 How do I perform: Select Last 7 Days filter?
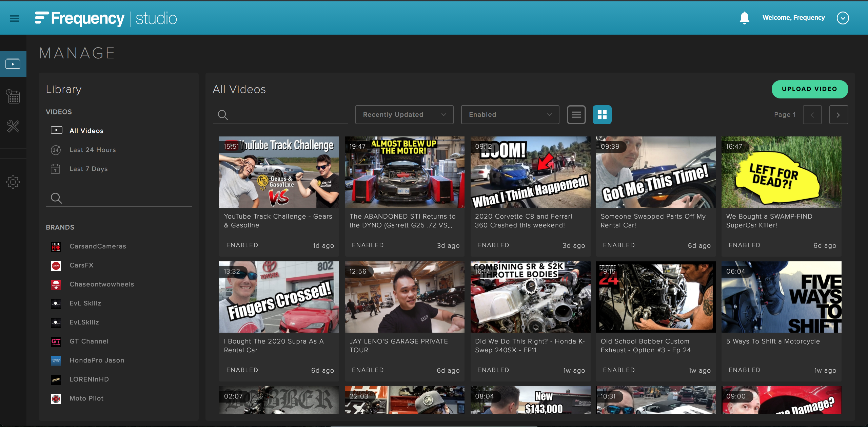coord(88,169)
